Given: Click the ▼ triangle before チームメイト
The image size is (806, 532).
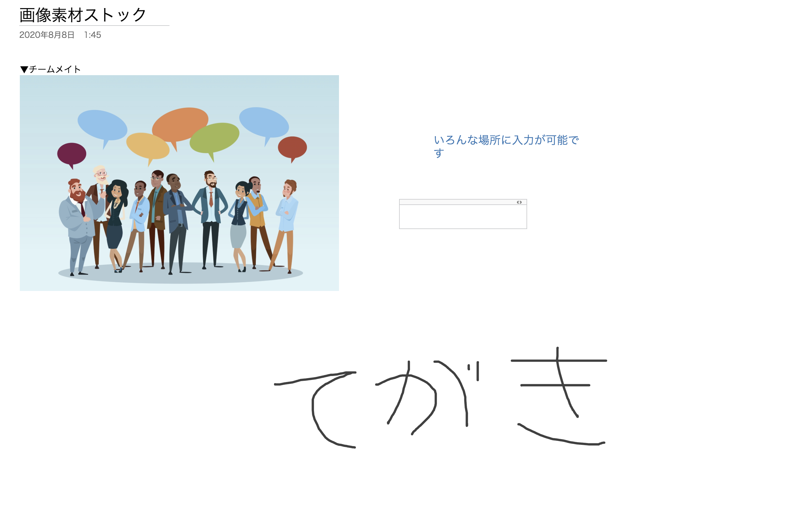Looking at the screenshot, I should tap(24, 69).
